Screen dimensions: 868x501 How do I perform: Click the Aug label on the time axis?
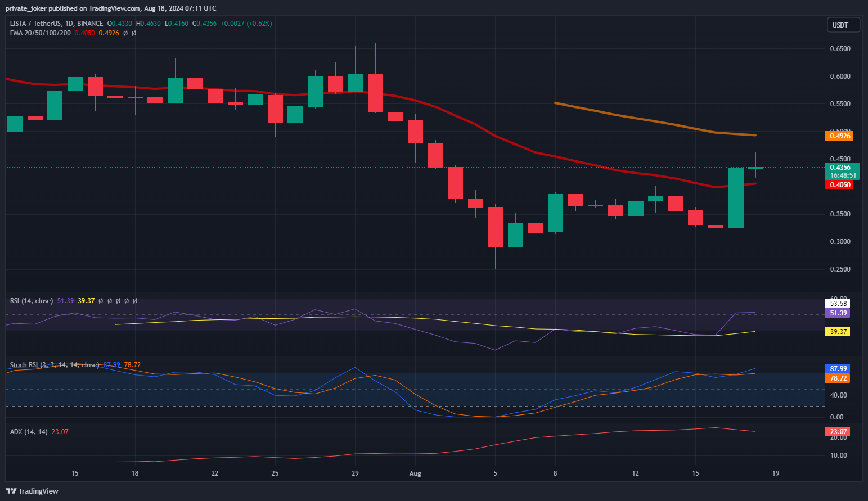pyautogui.click(x=415, y=473)
